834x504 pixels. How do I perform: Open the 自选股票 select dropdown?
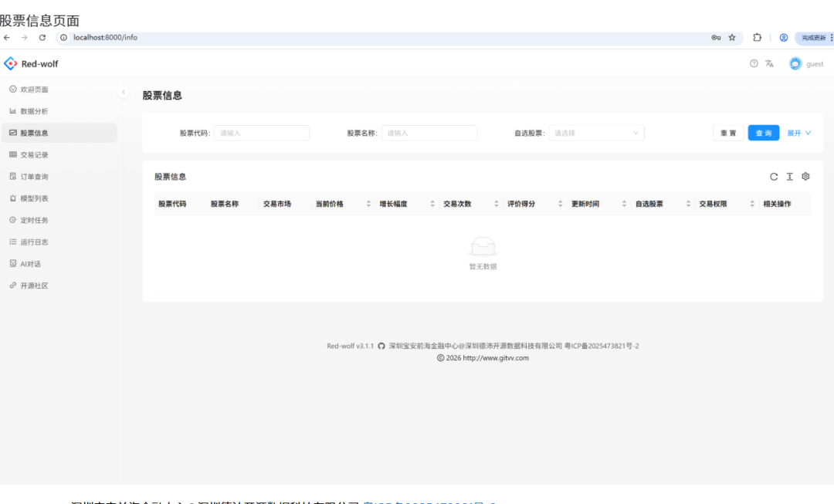596,133
